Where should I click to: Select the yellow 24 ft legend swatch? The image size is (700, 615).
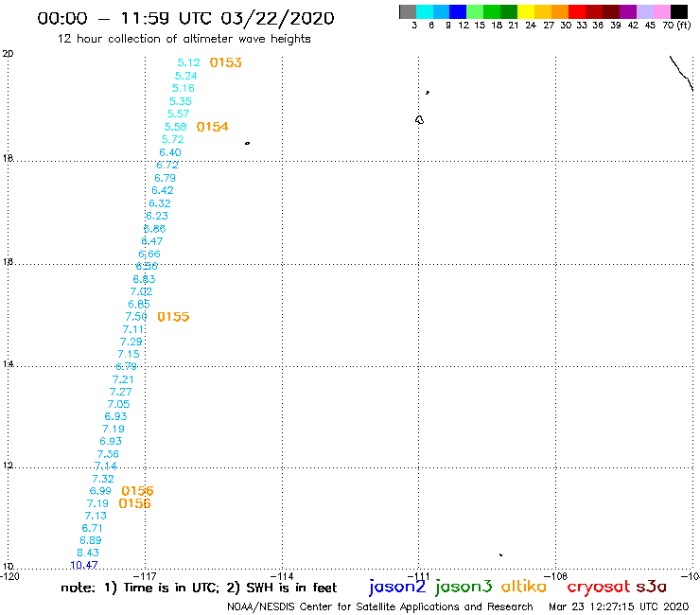coord(526,11)
